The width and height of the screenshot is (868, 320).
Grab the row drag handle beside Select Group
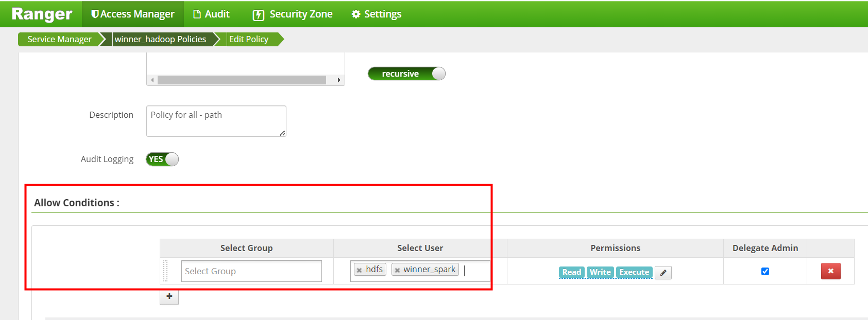coord(165,271)
